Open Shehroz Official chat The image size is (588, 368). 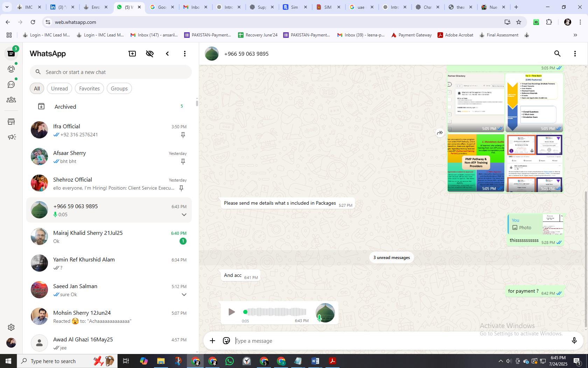(109, 183)
